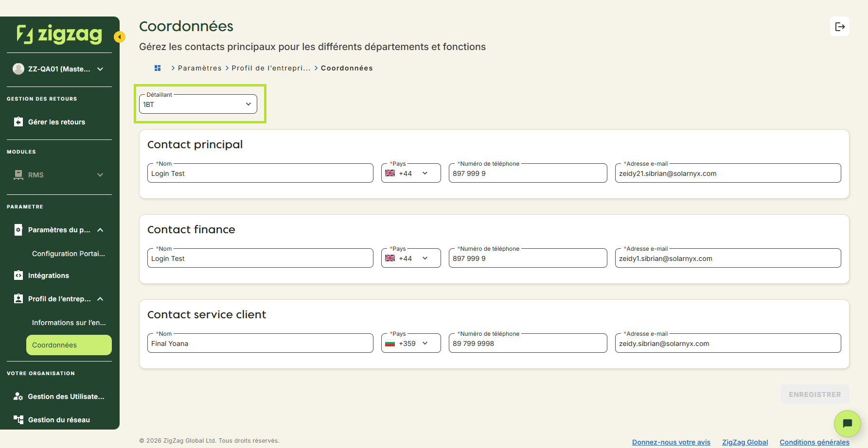Click the breadcrumb home grid icon

(158, 68)
